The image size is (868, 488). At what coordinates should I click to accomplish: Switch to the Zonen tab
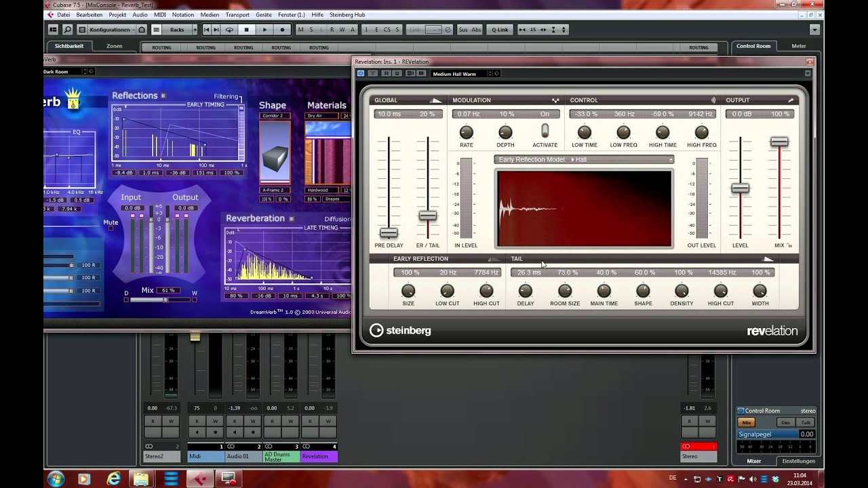tap(115, 46)
